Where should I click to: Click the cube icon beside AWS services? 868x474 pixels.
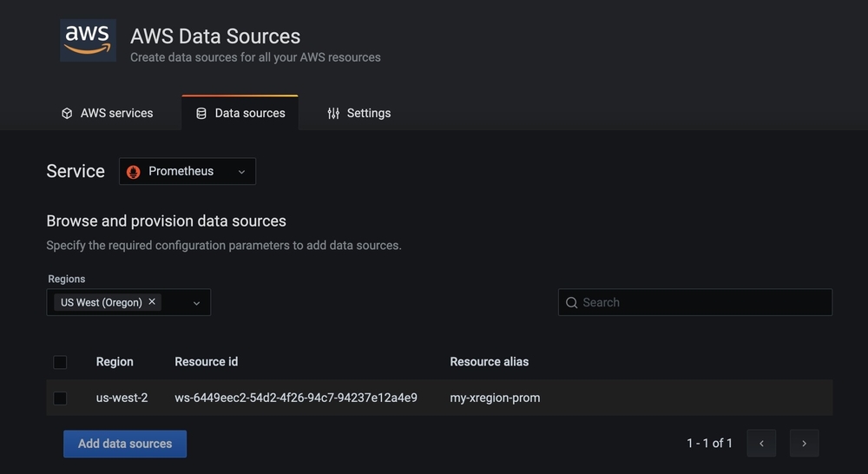[x=67, y=114]
